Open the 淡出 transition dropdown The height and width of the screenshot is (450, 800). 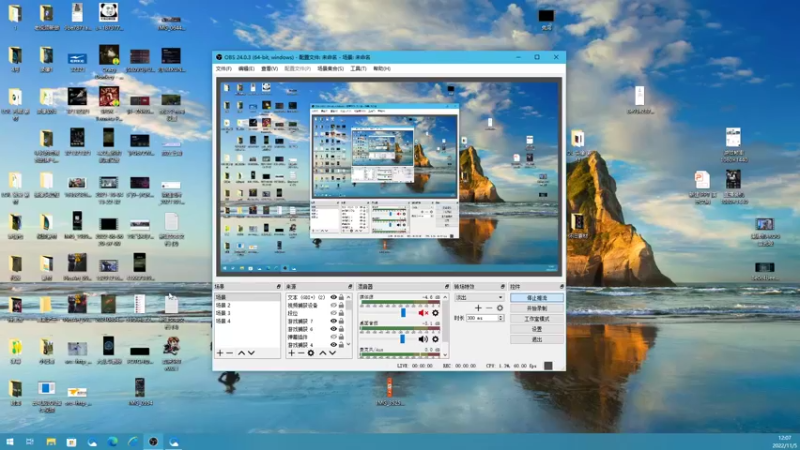(x=479, y=297)
